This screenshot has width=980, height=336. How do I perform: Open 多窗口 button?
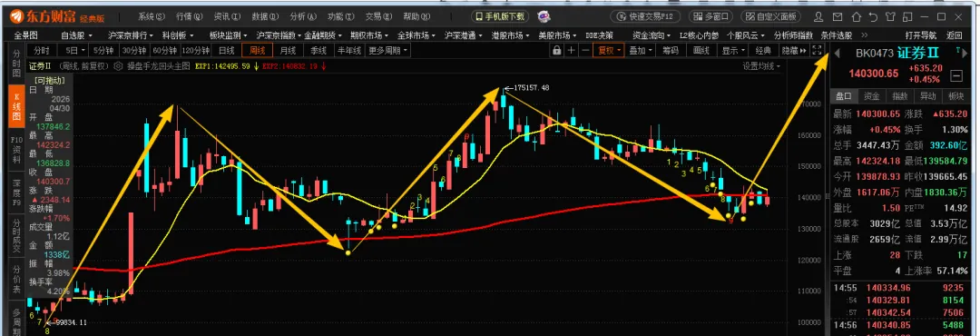click(x=711, y=16)
